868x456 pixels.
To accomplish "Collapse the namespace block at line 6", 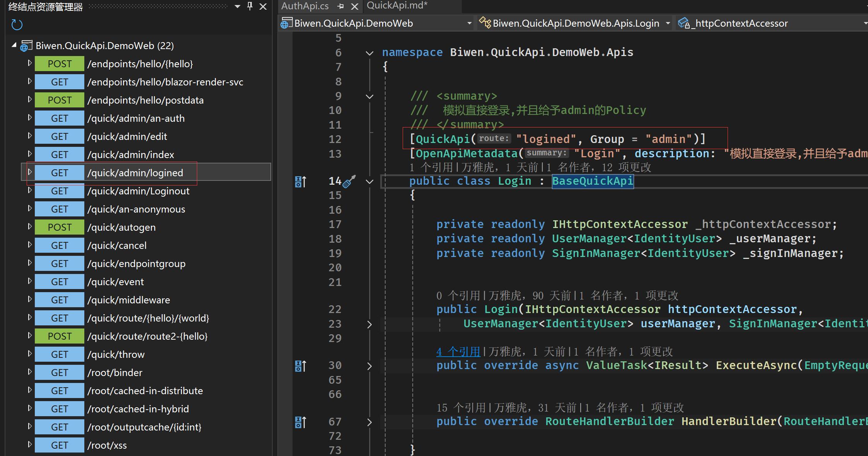I will click(369, 53).
